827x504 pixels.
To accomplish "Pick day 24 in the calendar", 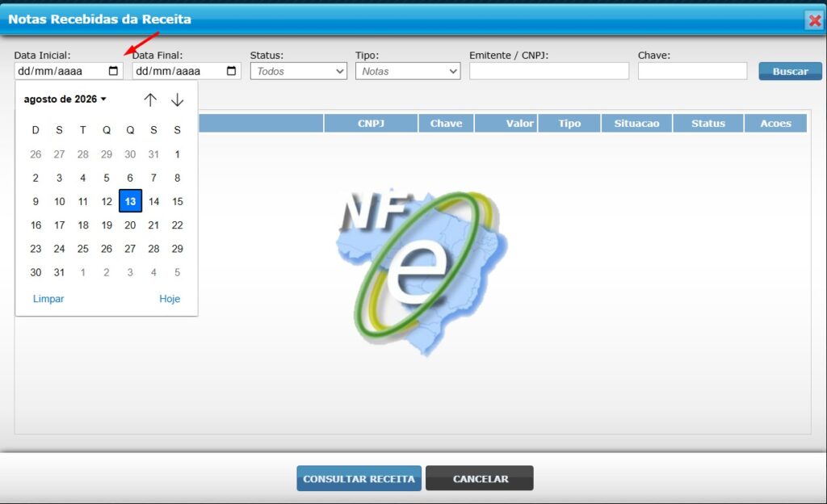I will point(59,249).
